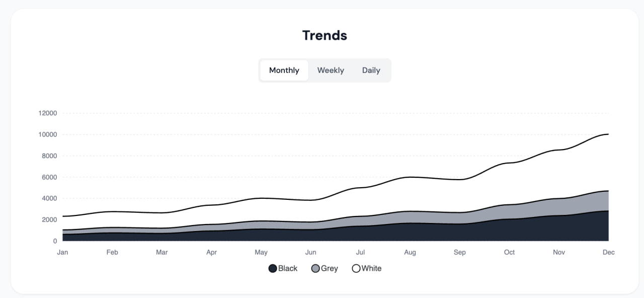Click the Sep label on x-axis
Screen dimensions: 644x298
pos(460,252)
